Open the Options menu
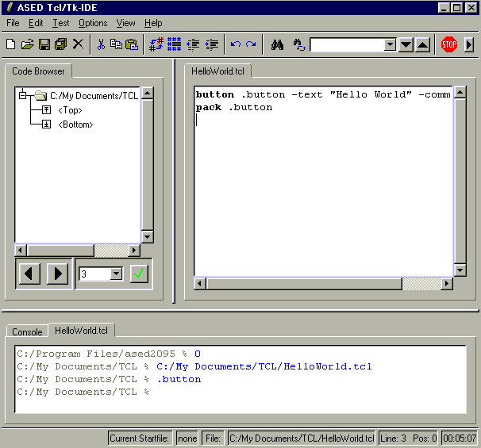 click(x=93, y=23)
